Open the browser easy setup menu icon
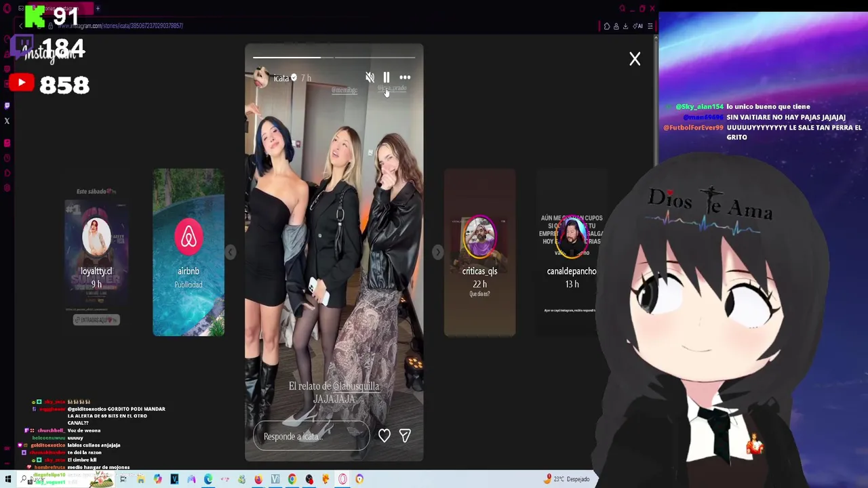The height and width of the screenshot is (488, 868). (x=650, y=26)
